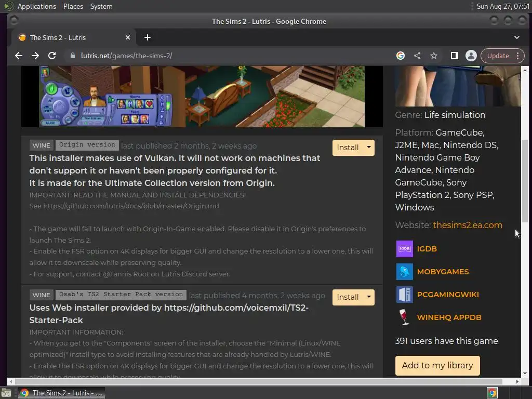The height and width of the screenshot is (399, 532).
Task: Click the Origin version label
Action: tap(87, 145)
